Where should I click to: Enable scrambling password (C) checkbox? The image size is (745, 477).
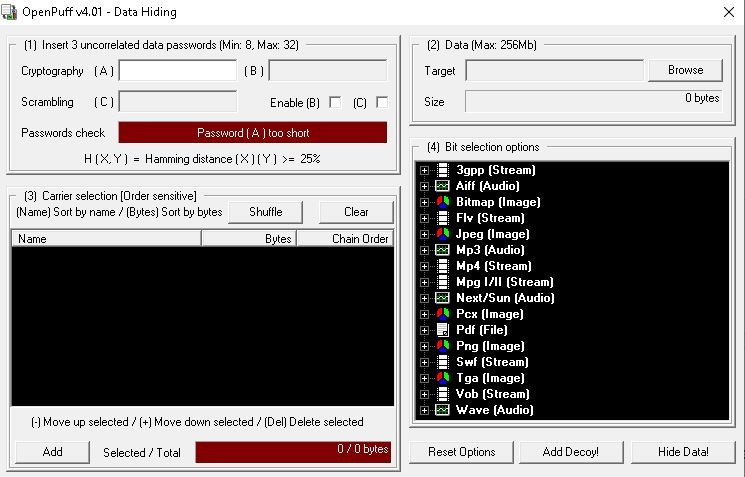381,102
